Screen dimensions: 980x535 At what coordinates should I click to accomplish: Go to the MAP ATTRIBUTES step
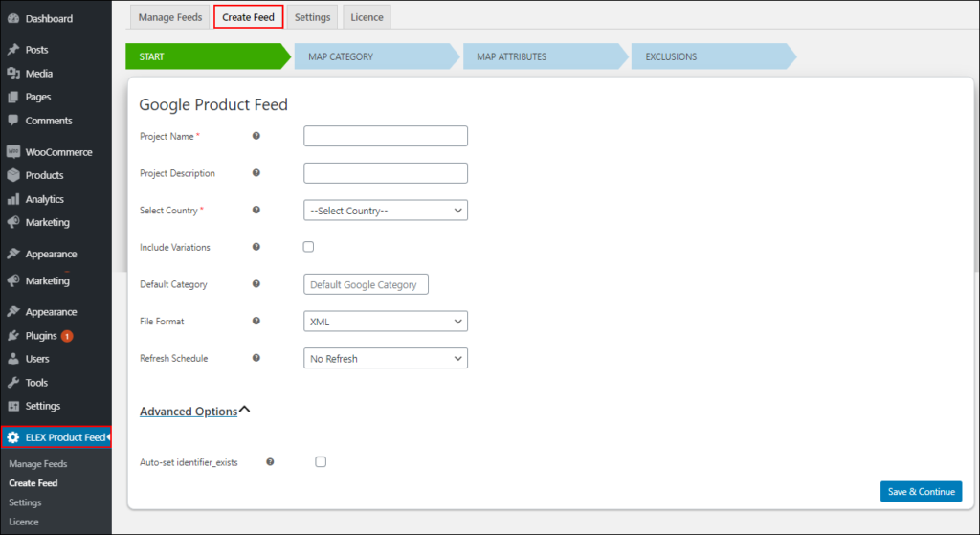point(546,56)
